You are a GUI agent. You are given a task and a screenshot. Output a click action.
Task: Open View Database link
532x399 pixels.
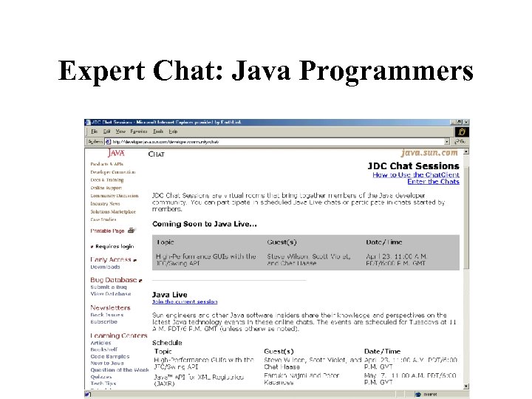[x=111, y=294]
